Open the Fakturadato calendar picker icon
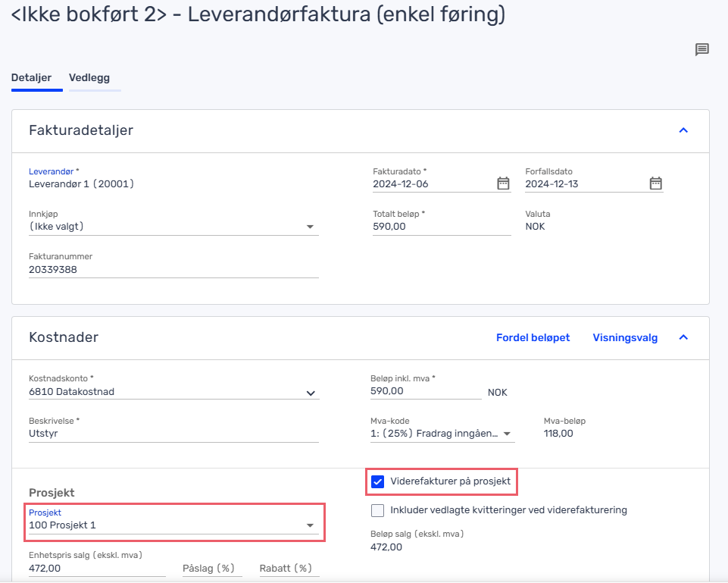 [x=503, y=183]
